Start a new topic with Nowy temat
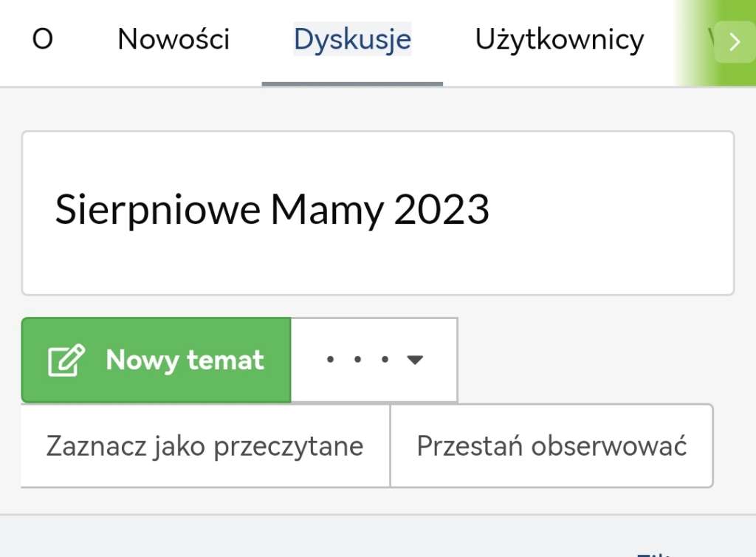Image resolution: width=756 pixels, height=557 pixels. (x=156, y=360)
